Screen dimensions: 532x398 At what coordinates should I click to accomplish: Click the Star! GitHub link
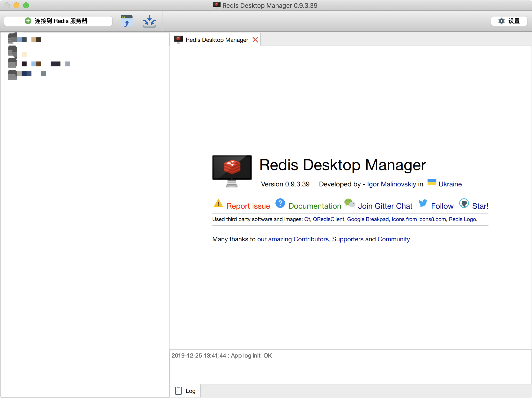pyautogui.click(x=480, y=205)
